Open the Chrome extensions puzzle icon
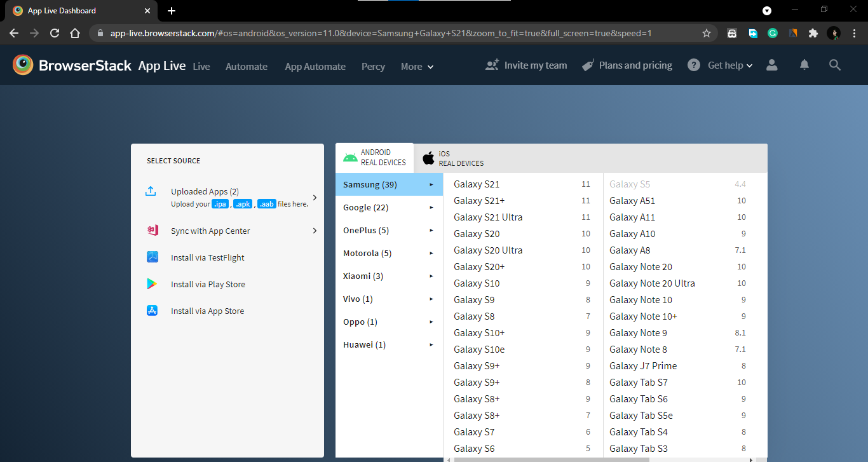868x462 pixels. click(813, 33)
